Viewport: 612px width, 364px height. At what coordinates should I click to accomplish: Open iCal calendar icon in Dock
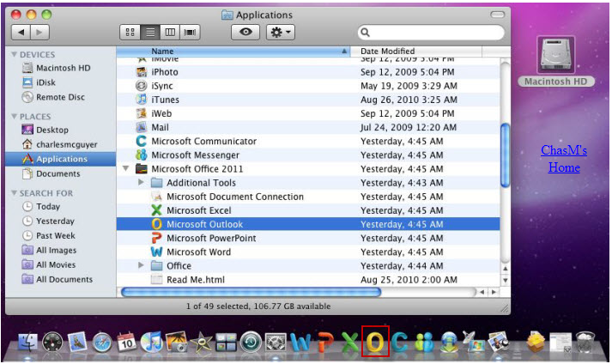tap(126, 343)
